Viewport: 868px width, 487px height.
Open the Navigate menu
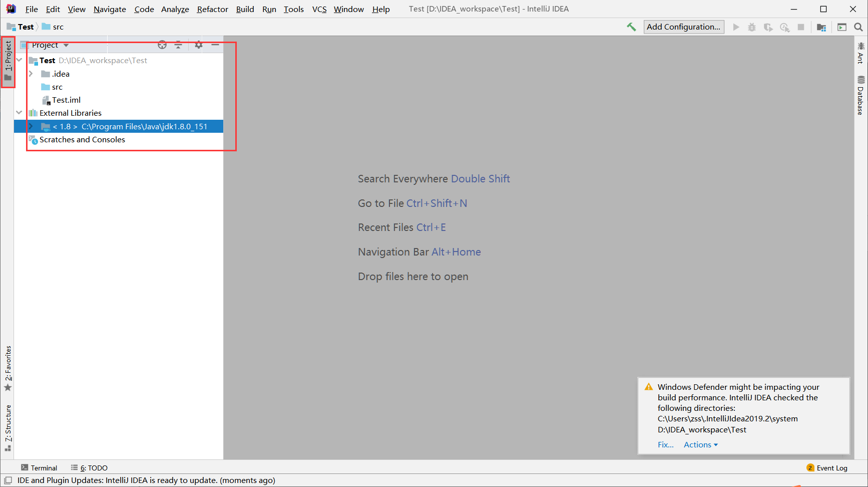(110, 9)
